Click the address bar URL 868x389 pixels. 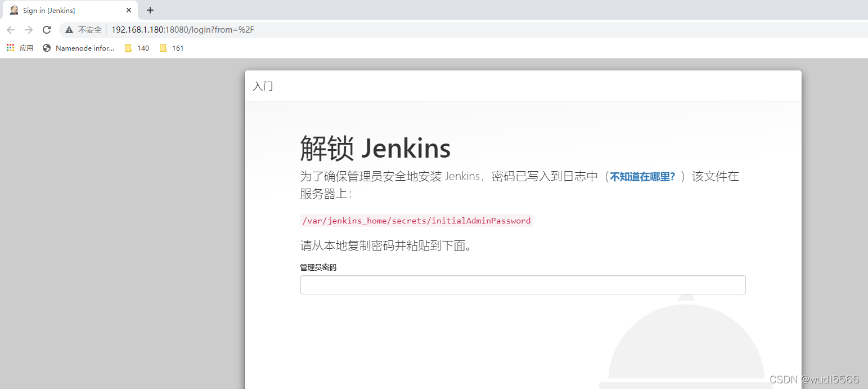tap(183, 30)
